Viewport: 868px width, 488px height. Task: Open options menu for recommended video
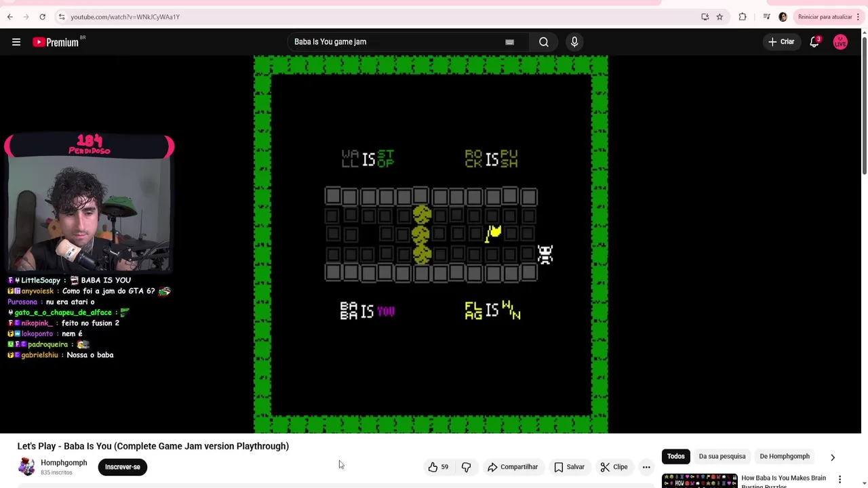(x=840, y=479)
